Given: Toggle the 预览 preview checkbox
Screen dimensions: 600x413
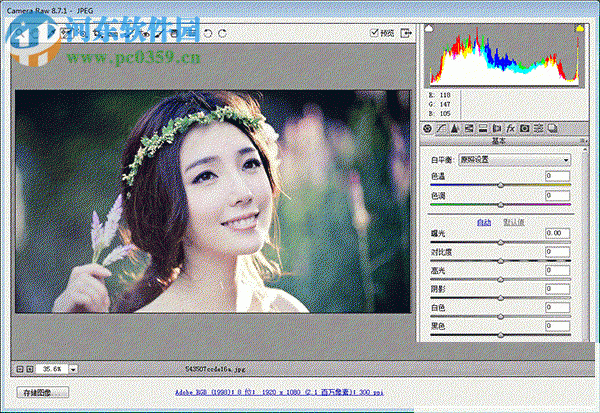Looking at the screenshot, I should click(375, 33).
